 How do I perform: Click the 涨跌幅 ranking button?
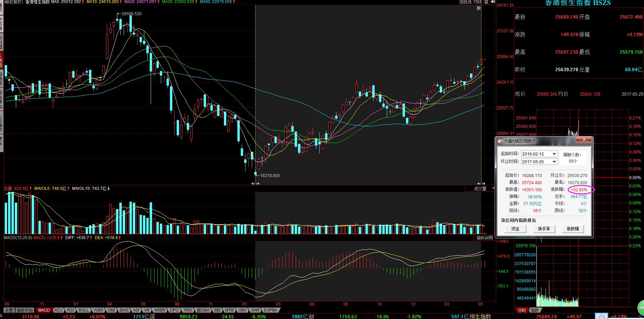[573, 229]
